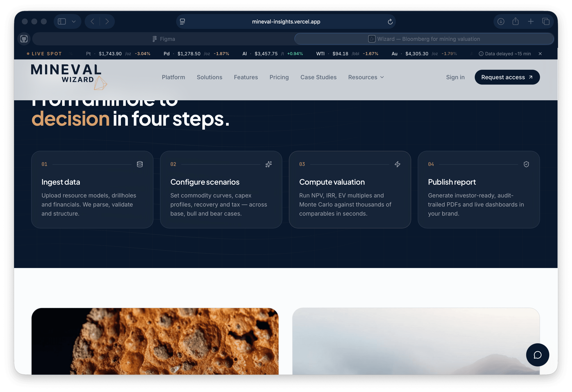This screenshot has width=572, height=392.
Task: Click the -3.04% change value
Action: (142, 54)
